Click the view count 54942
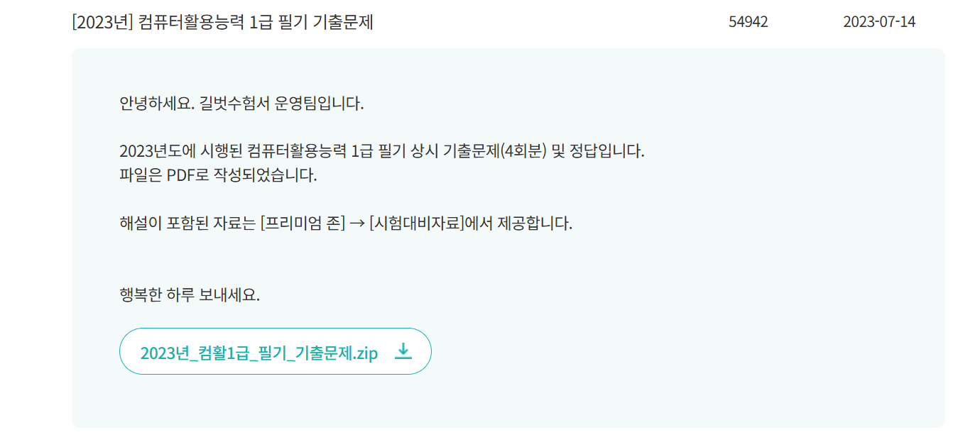The width and height of the screenshot is (980, 447). pyautogui.click(x=748, y=22)
